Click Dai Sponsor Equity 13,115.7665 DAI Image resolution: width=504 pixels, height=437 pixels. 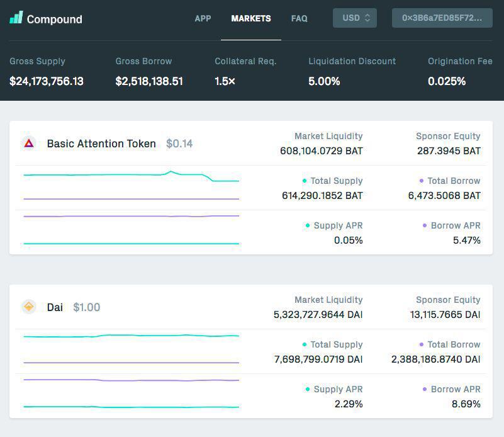pos(445,314)
